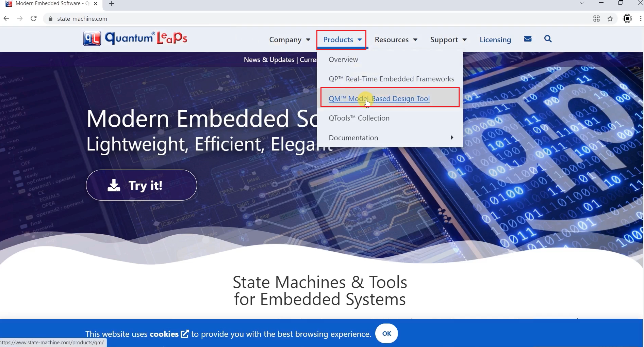Open the Chrome three-dot menu
Image resolution: width=644 pixels, height=347 pixels.
(641, 19)
